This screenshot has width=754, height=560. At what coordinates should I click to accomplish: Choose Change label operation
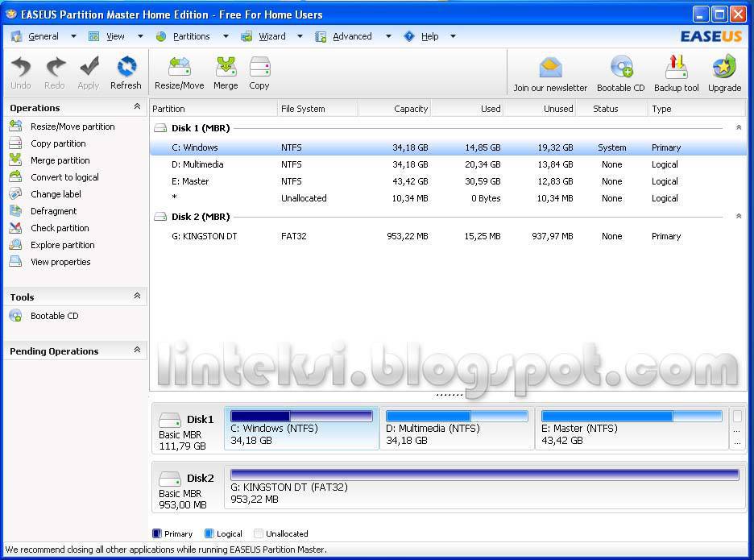[x=56, y=194]
